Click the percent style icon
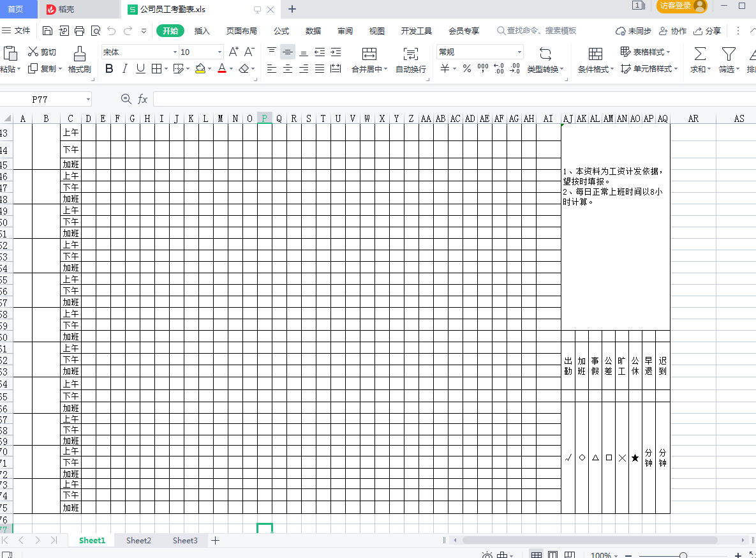 [x=467, y=69]
